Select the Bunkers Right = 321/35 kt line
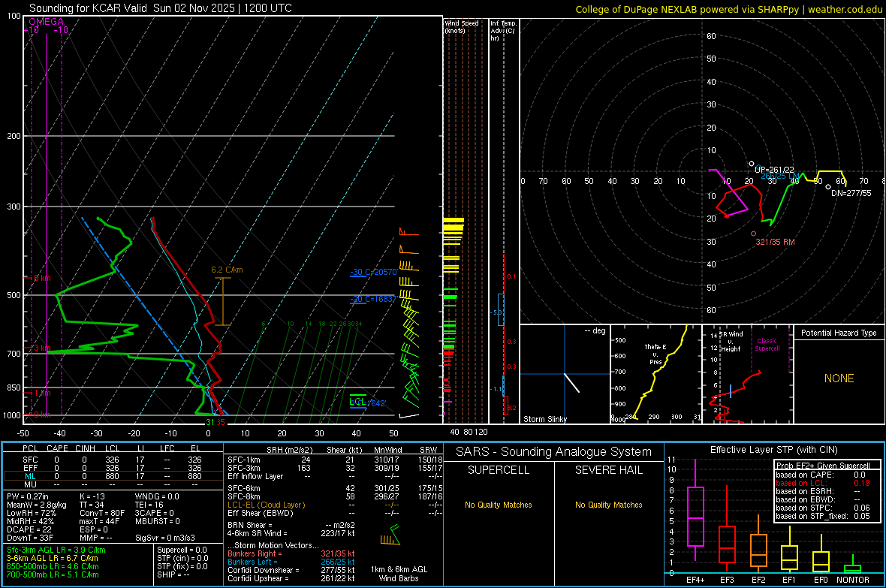Viewport: 886px width, 588px height. [291, 553]
